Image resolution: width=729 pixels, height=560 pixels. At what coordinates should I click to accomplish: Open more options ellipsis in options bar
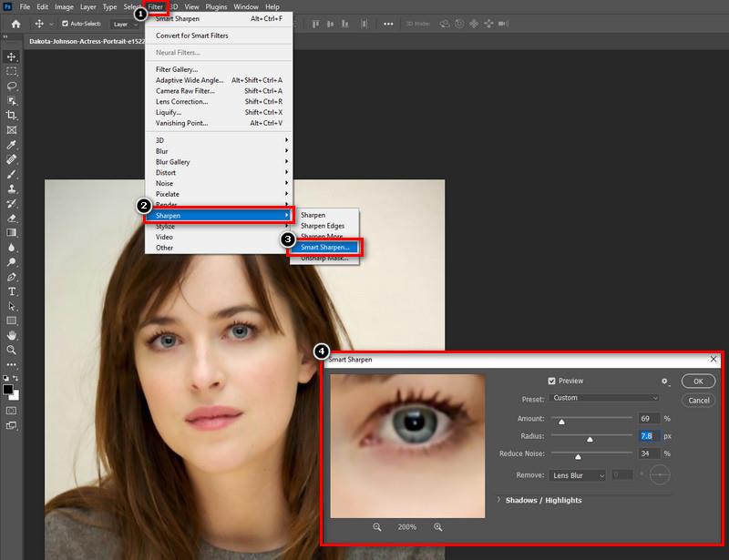388,24
